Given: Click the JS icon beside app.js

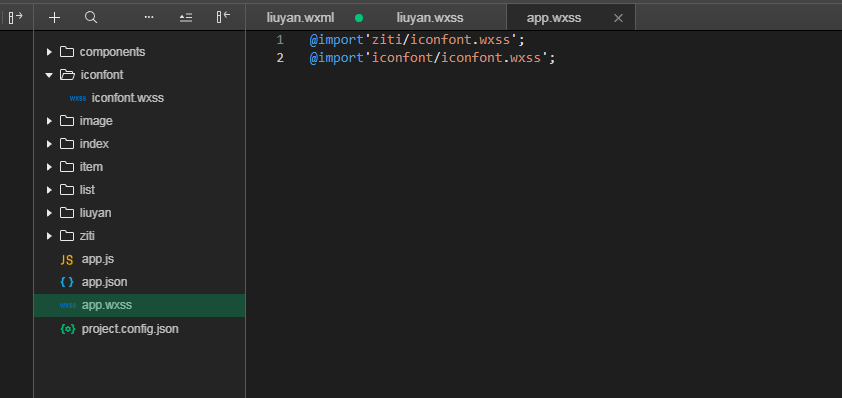Looking at the screenshot, I should point(67,259).
